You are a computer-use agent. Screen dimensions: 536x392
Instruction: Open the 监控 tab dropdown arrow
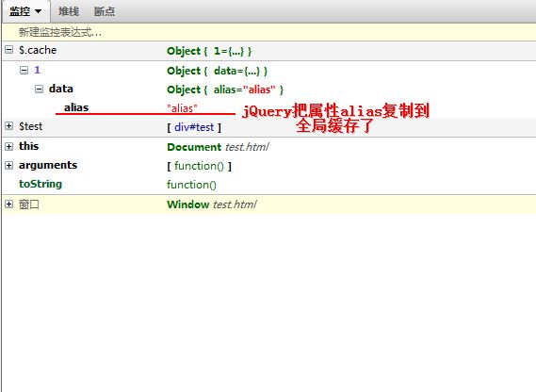pos(39,11)
